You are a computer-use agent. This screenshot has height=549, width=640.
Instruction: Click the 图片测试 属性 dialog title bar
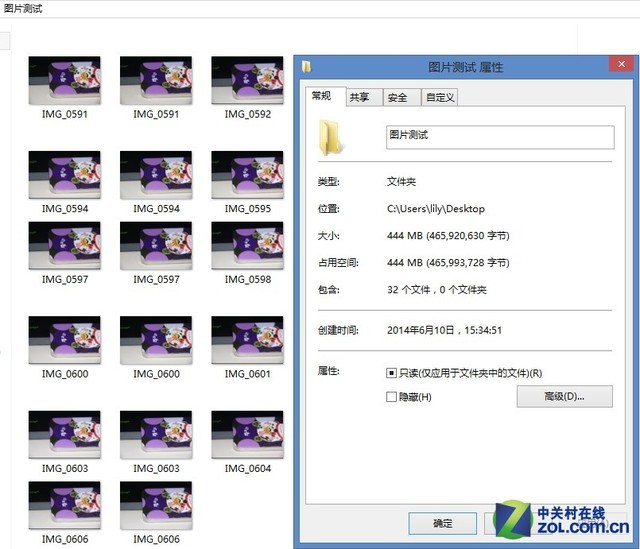(x=466, y=67)
